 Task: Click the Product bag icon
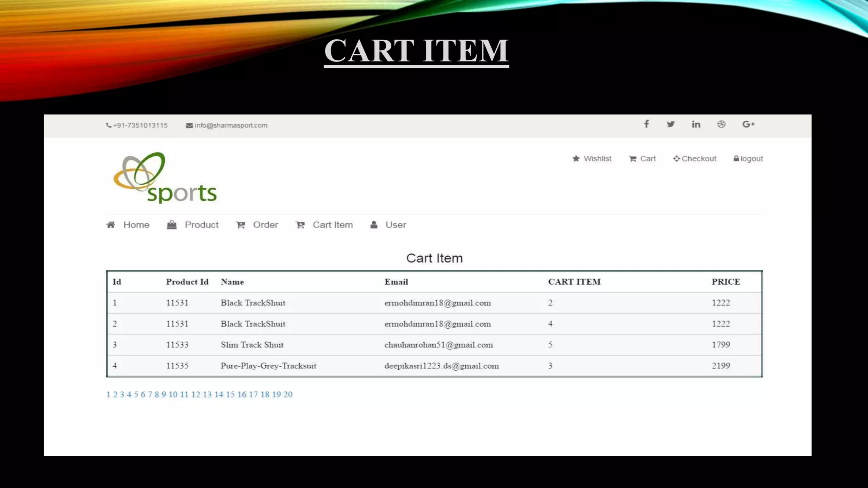click(x=172, y=225)
